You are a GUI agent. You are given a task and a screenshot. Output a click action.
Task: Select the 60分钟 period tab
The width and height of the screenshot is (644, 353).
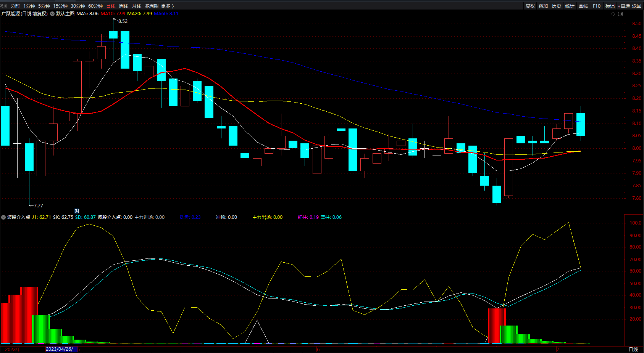pos(95,6)
